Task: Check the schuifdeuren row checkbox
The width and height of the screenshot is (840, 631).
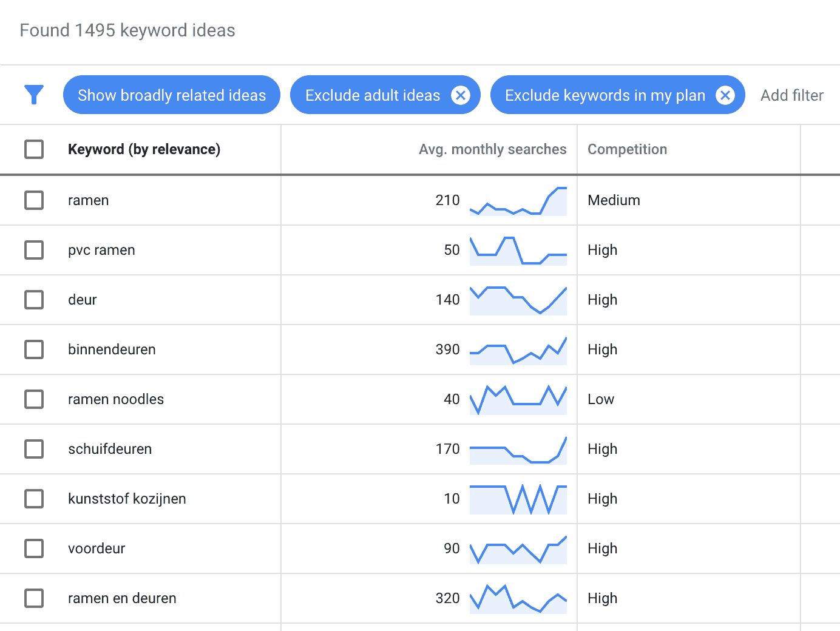Action: point(34,449)
